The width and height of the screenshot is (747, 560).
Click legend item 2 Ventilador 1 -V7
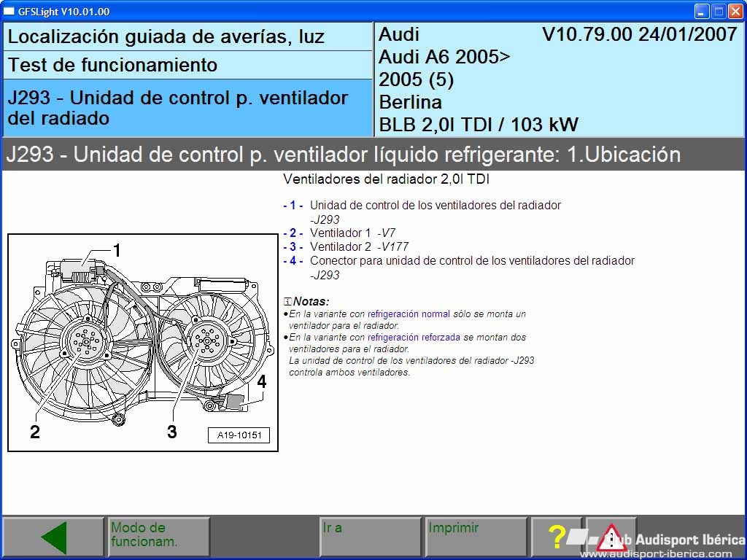[339, 233]
